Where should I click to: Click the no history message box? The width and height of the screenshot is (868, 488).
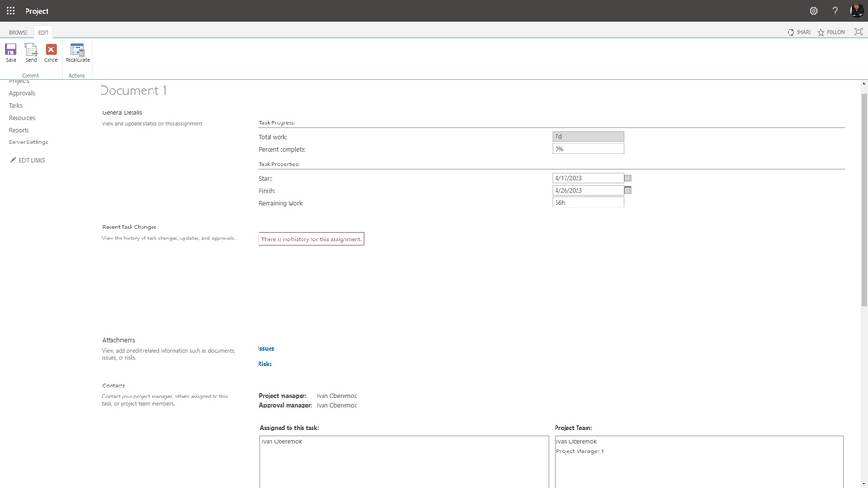click(311, 239)
